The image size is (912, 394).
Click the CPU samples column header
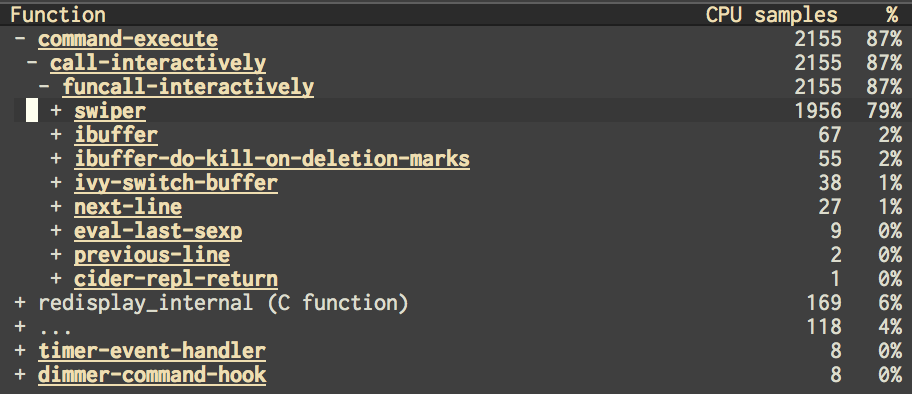(x=772, y=15)
